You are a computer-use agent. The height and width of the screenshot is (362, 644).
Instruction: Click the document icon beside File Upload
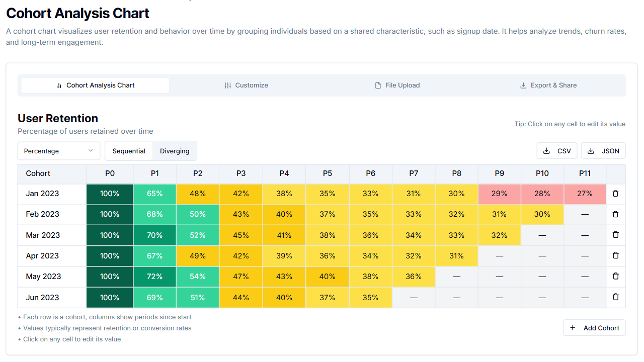378,85
